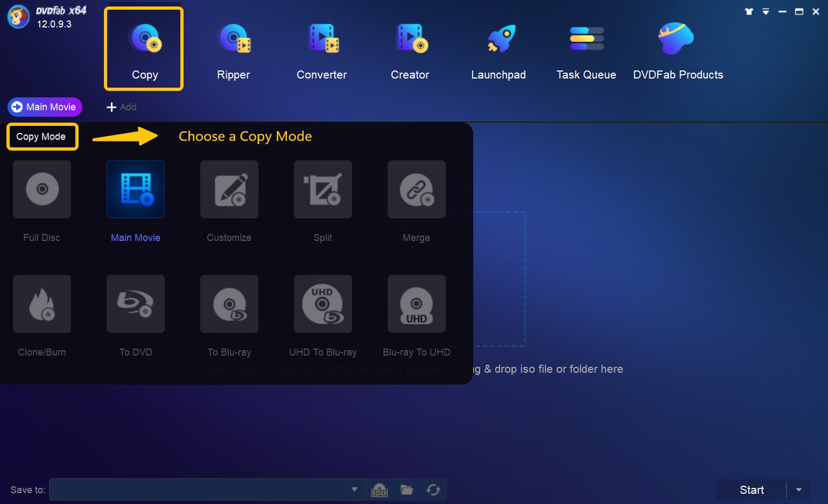
Task: Open the Start button dropdown arrow
Action: point(799,489)
